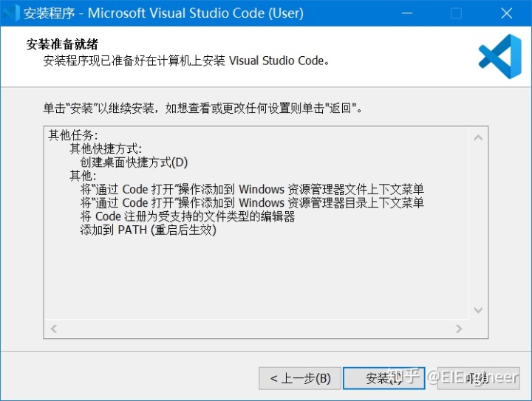The width and height of the screenshot is (532, 401).
Task: Close the installer window
Action: pos(507,13)
